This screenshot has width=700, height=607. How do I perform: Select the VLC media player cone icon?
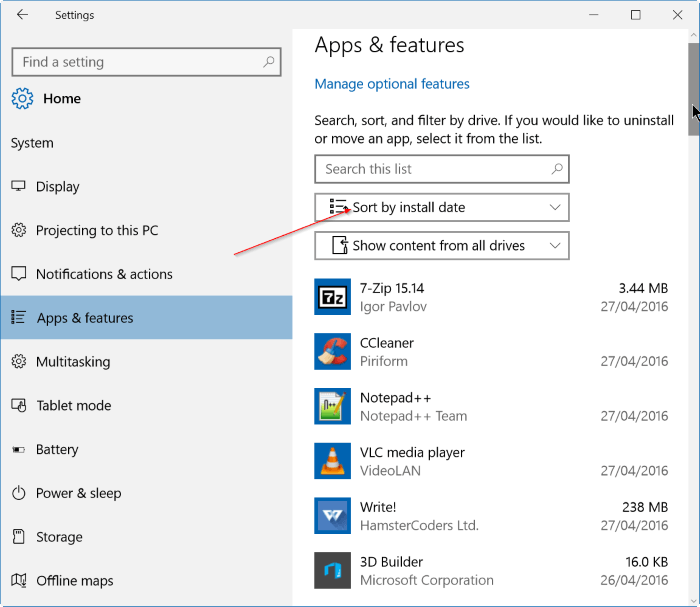[x=332, y=461]
